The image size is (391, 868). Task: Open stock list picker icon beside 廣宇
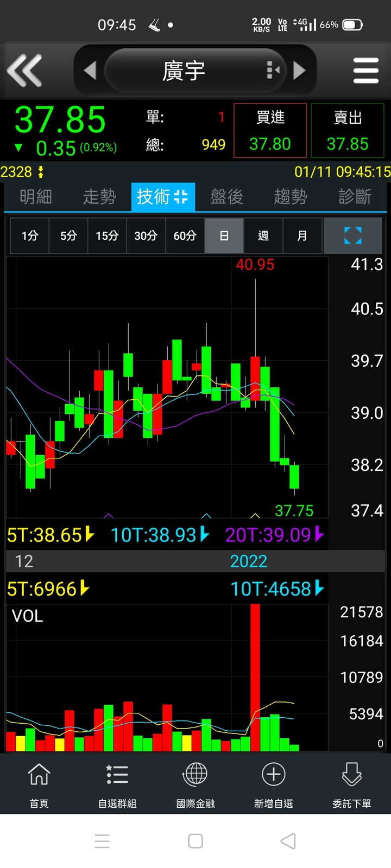(273, 71)
